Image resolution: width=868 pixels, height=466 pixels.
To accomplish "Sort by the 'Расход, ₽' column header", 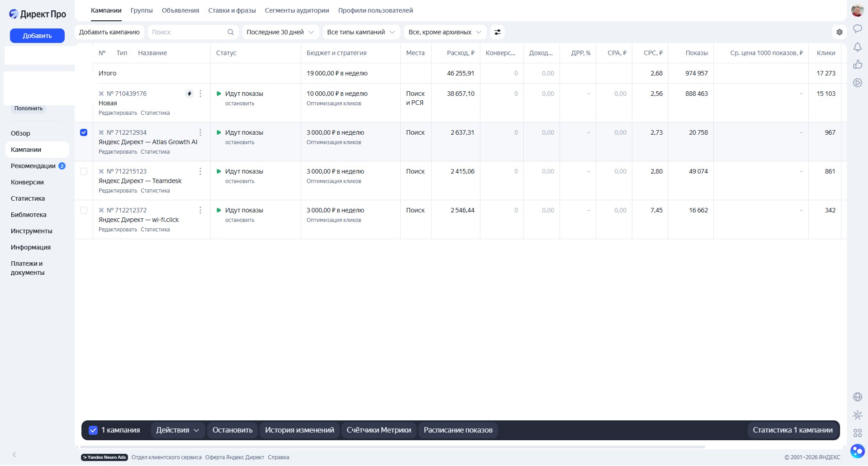I will (460, 53).
